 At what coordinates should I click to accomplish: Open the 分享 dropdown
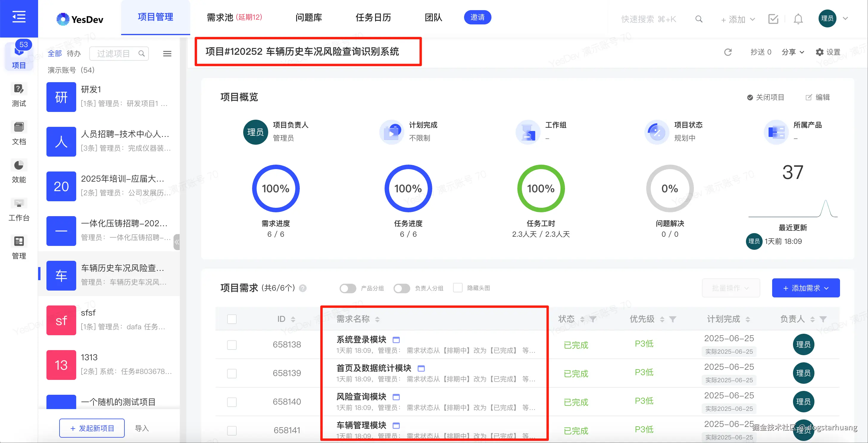(792, 52)
